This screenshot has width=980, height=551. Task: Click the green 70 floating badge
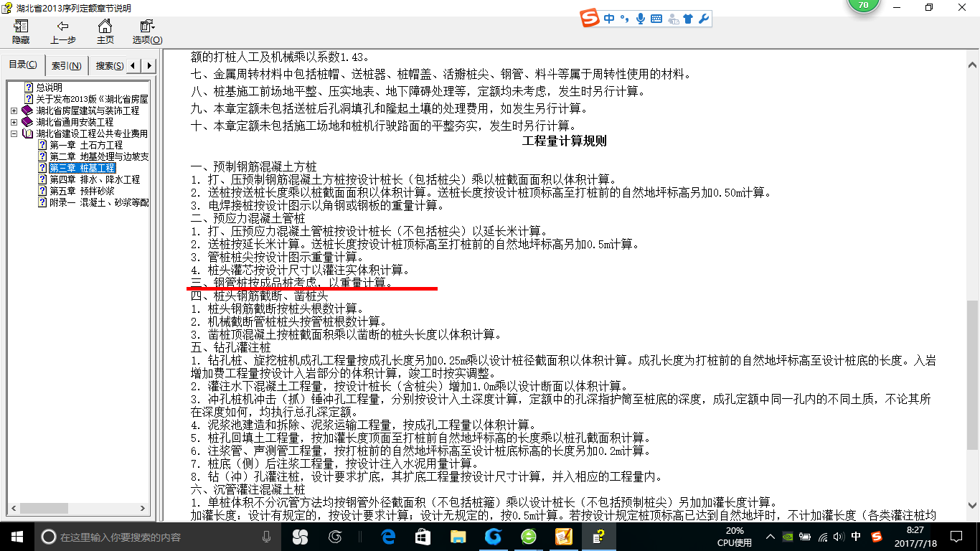tap(863, 6)
